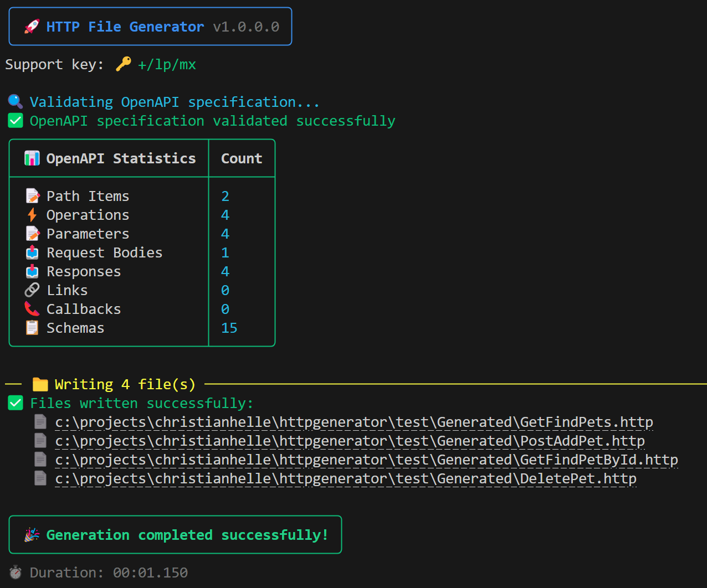Click the Support key: label
The height and width of the screenshot is (588, 707).
pos(54,65)
